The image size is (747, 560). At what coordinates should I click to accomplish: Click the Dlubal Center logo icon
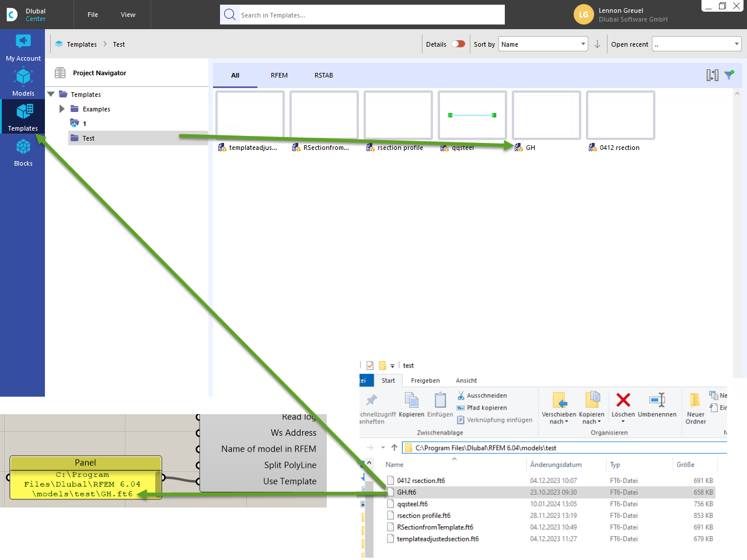coord(12,14)
